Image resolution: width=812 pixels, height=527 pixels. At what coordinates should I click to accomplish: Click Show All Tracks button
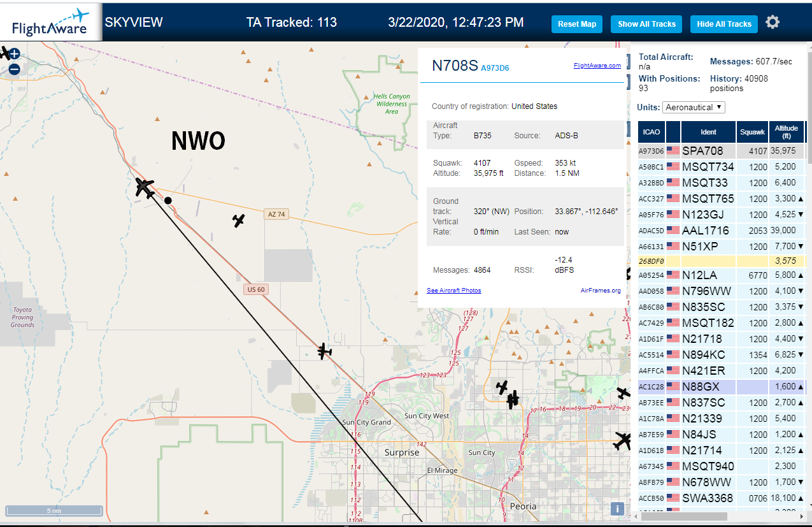(646, 24)
